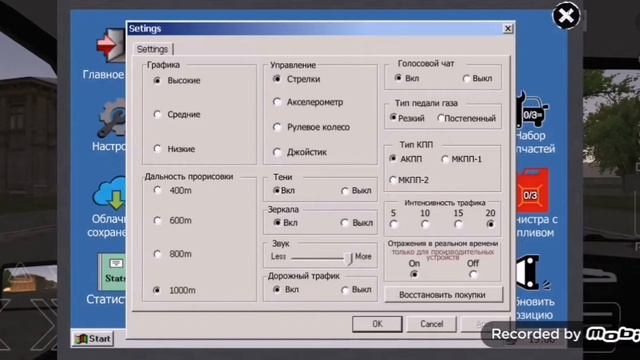Turn shadows (Тени) on with Вкл
The width and height of the screenshot is (640, 360).
tap(276, 191)
